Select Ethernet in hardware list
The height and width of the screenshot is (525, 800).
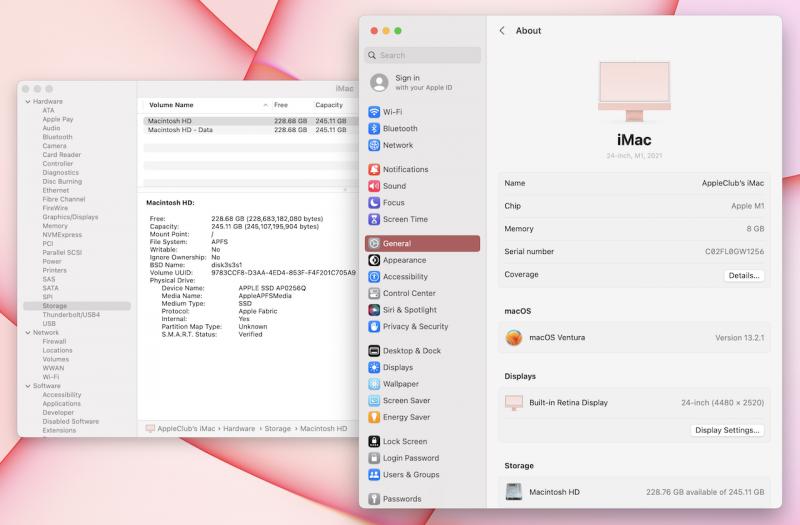click(56, 190)
